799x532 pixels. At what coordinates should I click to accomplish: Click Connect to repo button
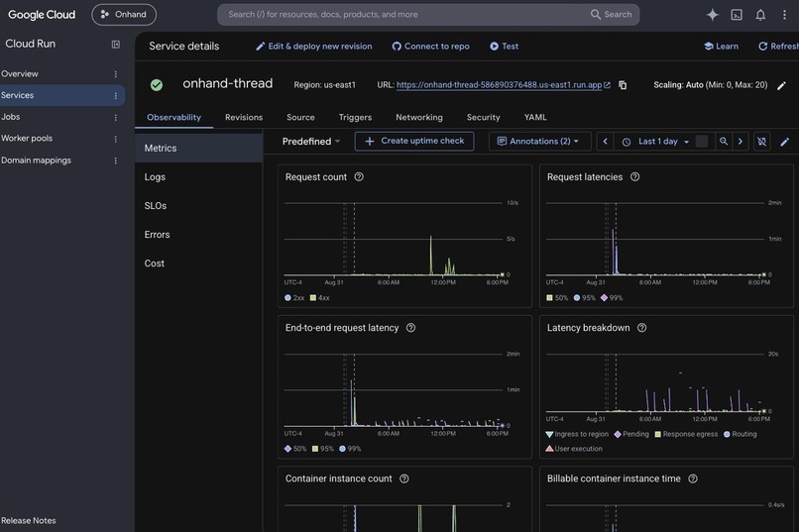(430, 47)
